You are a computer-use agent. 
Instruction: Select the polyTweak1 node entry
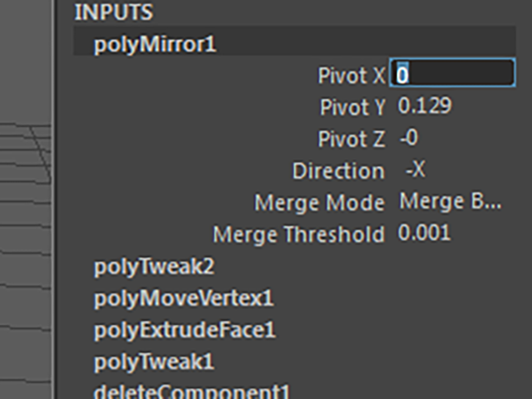point(154,362)
